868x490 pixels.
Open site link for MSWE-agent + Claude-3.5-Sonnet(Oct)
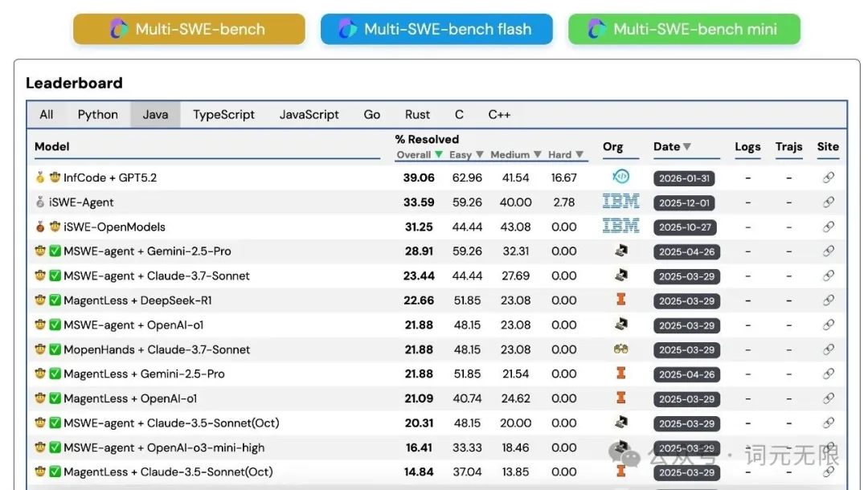(x=828, y=423)
